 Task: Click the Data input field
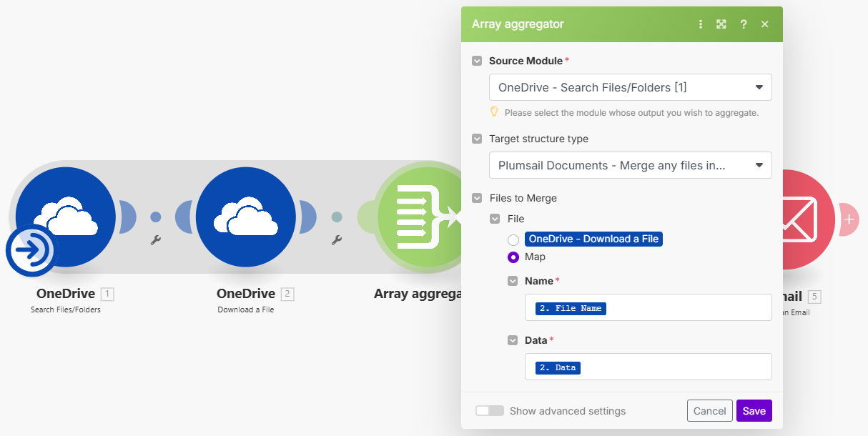(x=648, y=367)
